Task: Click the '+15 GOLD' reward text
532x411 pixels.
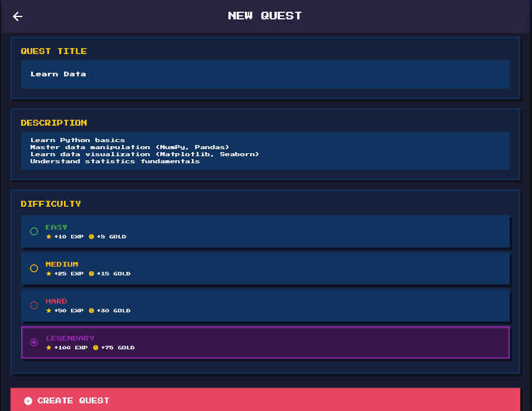Action: tap(113, 274)
